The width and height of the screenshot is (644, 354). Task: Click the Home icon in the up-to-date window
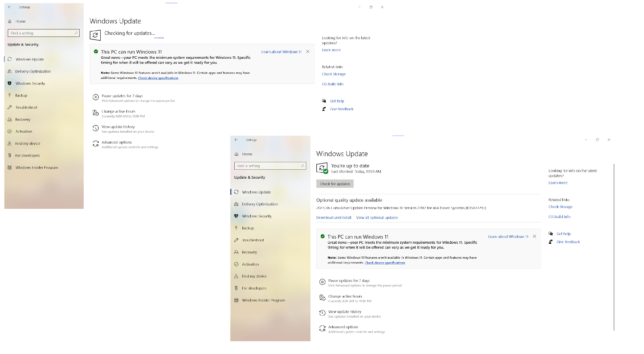[237, 154]
